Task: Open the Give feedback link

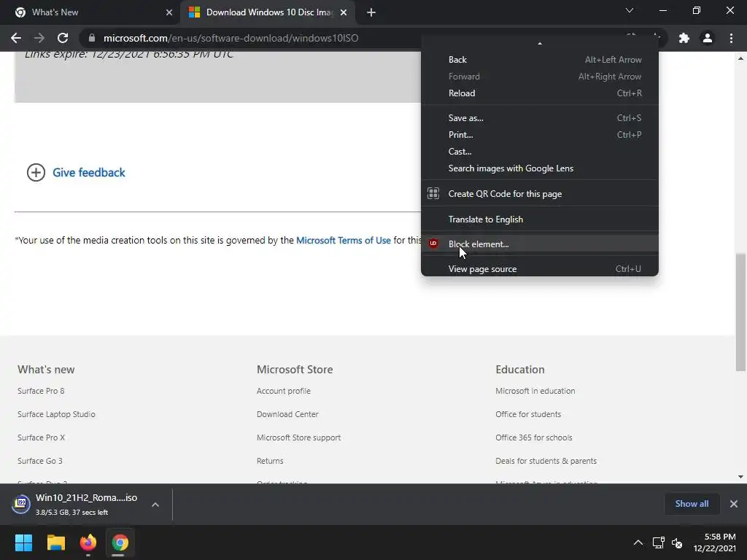Action: (88, 172)
